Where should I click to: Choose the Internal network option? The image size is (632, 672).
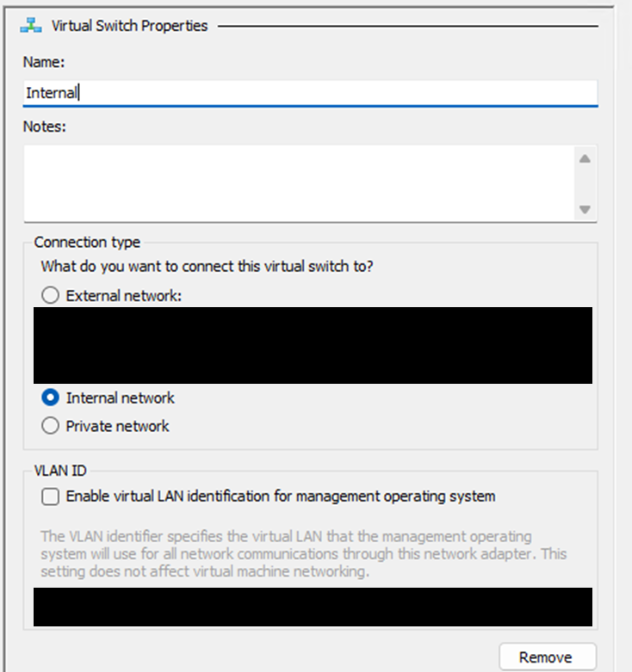tap(51, 398)
